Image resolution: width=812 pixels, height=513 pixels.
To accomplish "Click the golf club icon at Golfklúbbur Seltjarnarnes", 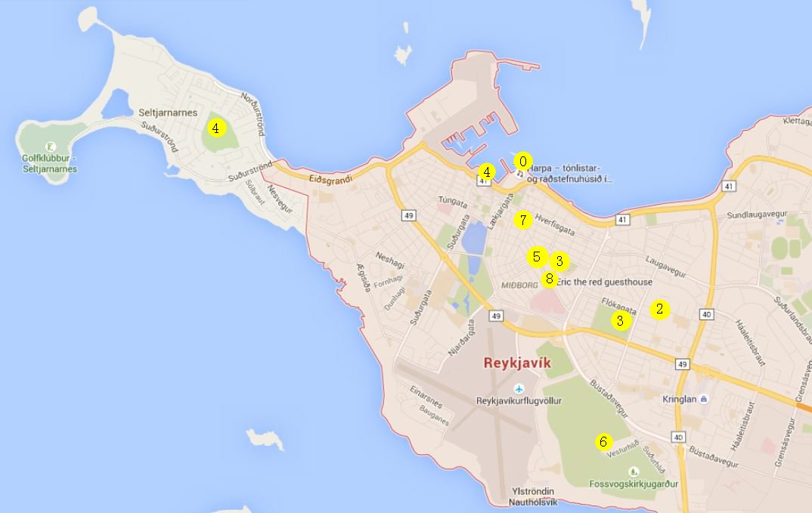I will pos(50,147).
